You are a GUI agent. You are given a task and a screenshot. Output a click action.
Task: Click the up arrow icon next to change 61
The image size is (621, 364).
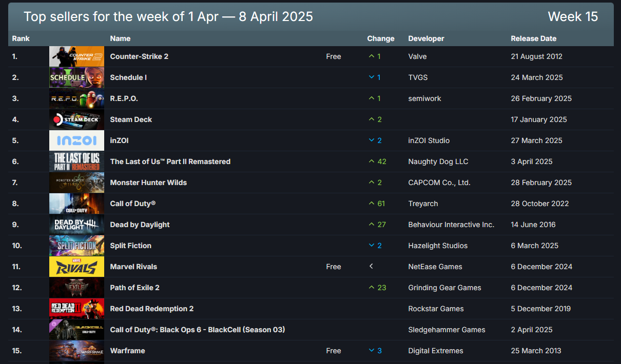[372, 204]
